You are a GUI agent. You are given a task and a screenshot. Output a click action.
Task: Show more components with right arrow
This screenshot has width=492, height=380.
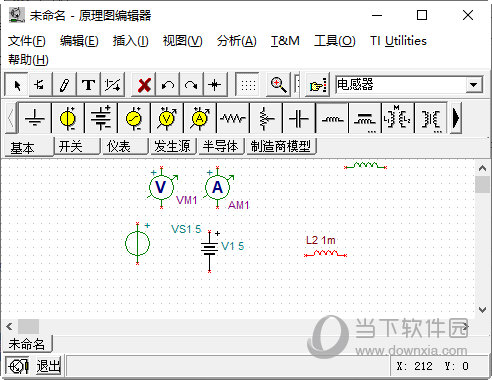click(456, 118)
